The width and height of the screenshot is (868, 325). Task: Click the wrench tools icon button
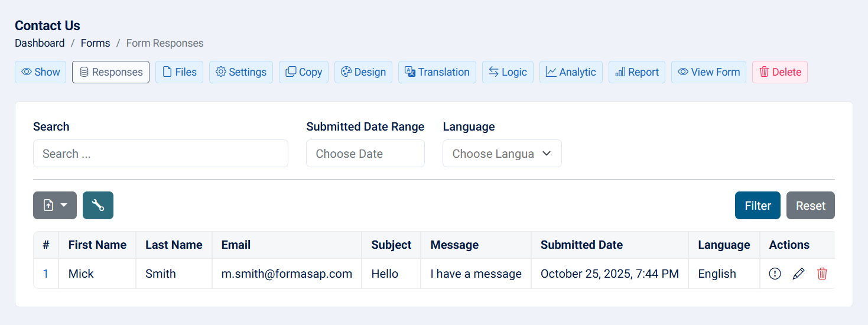point(98,206)
